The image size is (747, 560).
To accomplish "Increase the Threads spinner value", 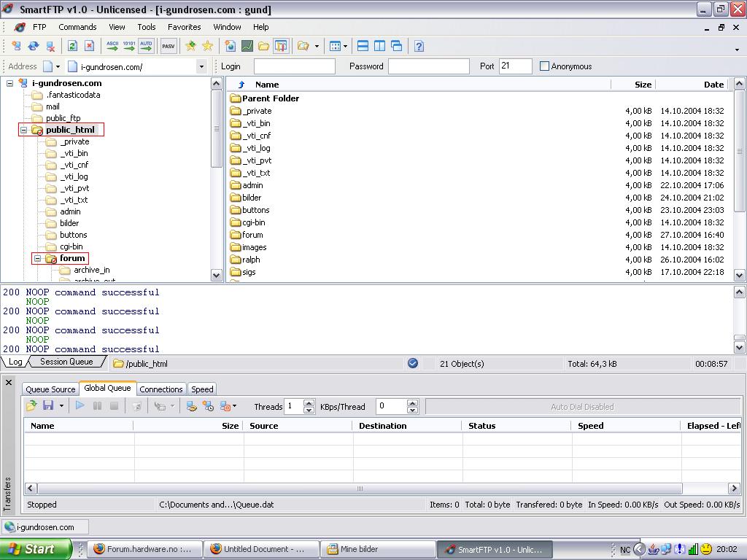I will (x=309, y=402).
